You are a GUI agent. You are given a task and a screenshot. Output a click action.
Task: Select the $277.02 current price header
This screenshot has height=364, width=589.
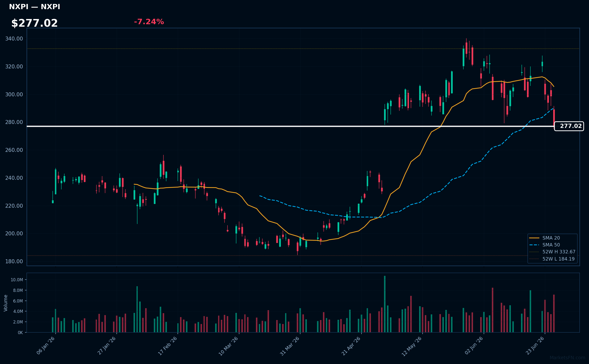tap(34, 23)
